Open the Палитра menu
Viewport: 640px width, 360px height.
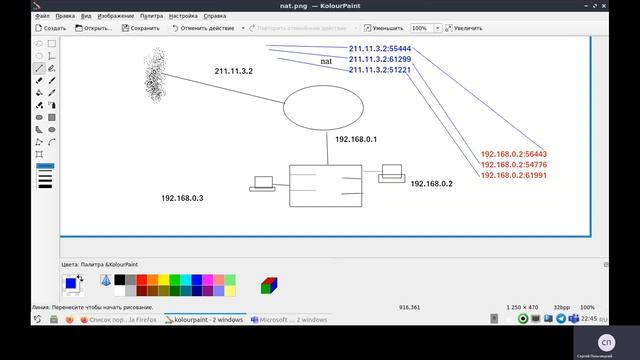pos(151,16)
